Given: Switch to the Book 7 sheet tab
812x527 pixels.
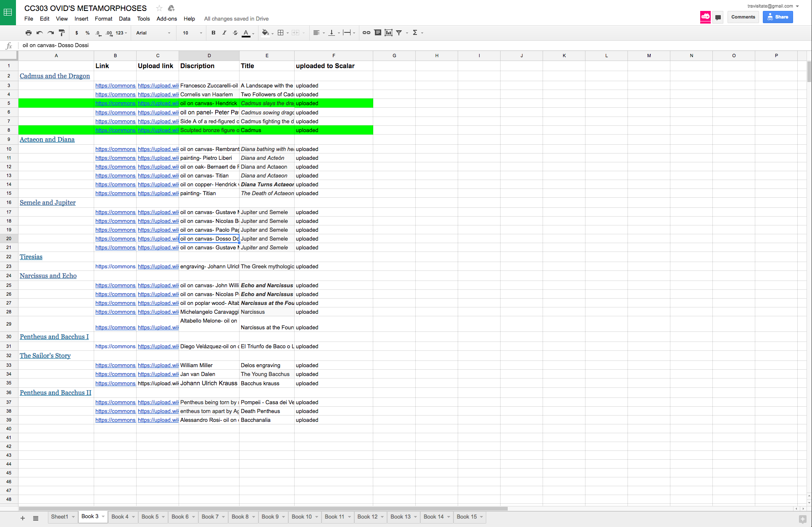Looking at the screenshot, I should click(x=210, y=516).
